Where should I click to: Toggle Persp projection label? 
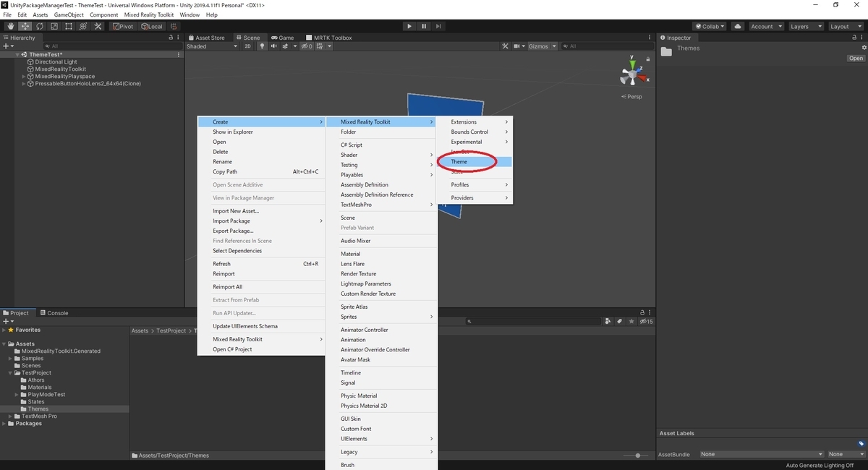631,96
